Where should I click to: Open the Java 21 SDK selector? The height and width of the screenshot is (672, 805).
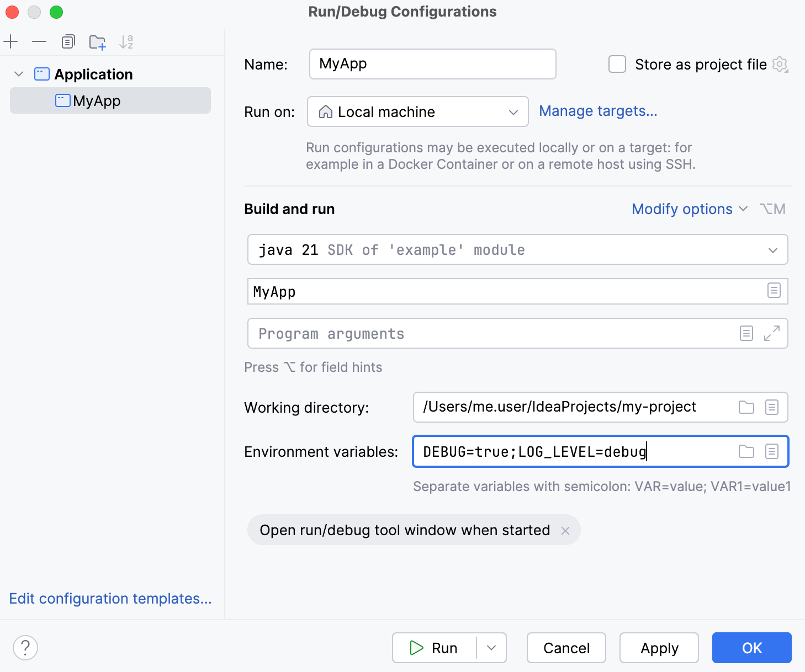(772, 249)
